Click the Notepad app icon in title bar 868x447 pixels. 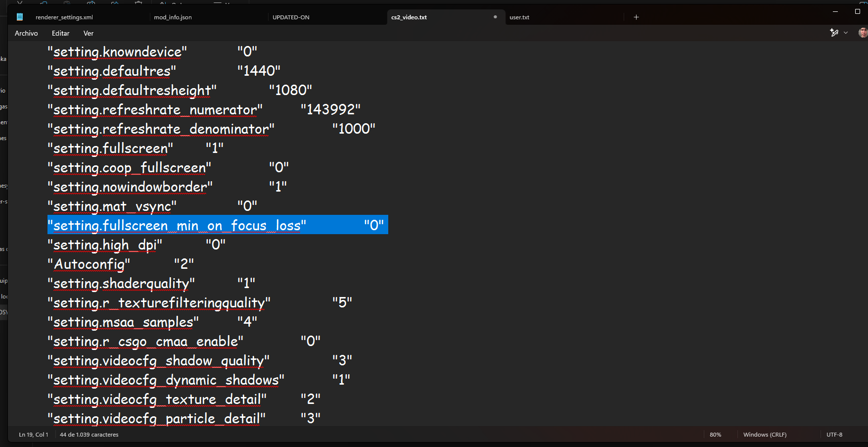(x=20, y=17)
